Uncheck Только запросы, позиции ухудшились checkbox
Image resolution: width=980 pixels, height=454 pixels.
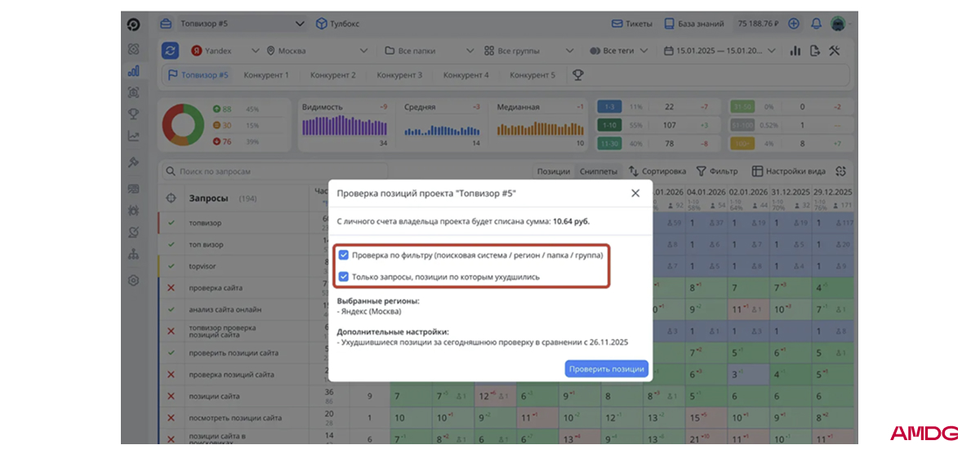[344, 277]
